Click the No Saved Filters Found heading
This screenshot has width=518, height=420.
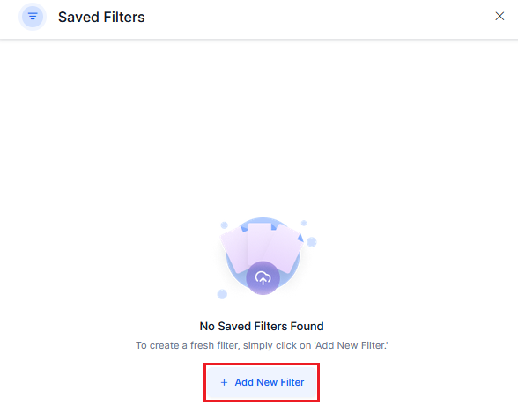coord(262,326)
